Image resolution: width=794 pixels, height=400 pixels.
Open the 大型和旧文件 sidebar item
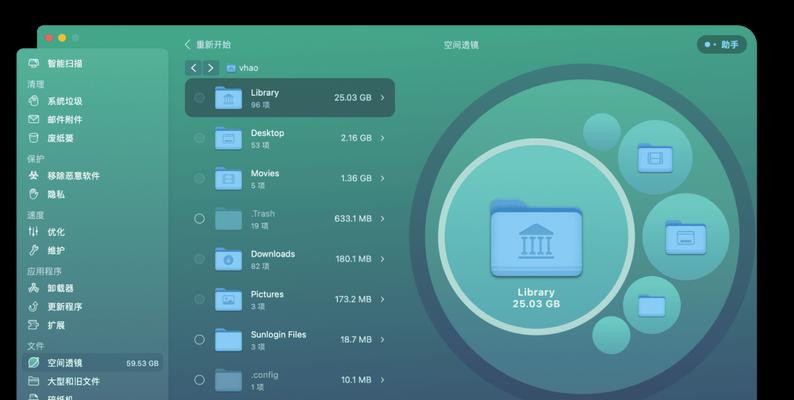(94, 381)
